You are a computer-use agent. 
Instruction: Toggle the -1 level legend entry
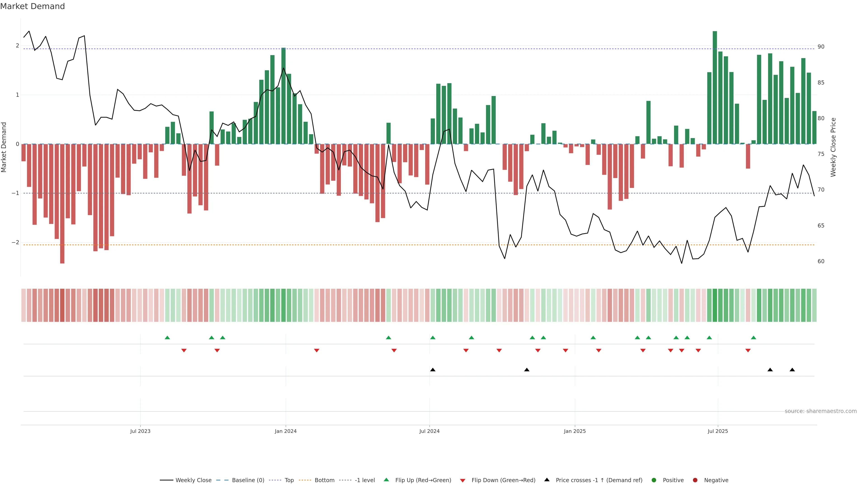click(x=365, y=480)
